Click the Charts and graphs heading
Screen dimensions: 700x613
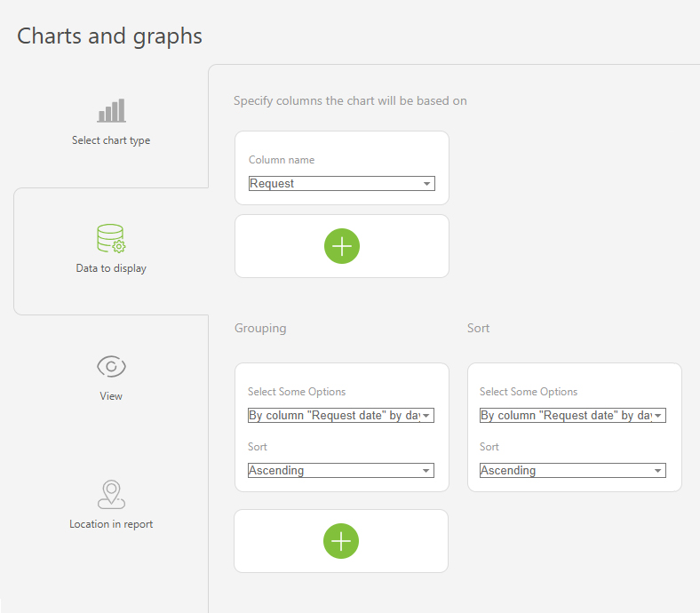pyautogui.click(x=109, y=36)
